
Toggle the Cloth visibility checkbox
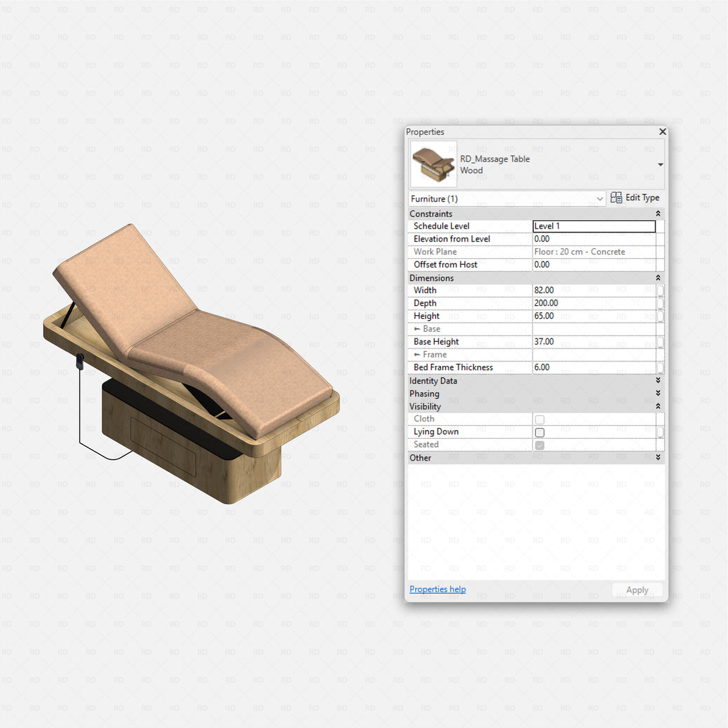(539, 419)
